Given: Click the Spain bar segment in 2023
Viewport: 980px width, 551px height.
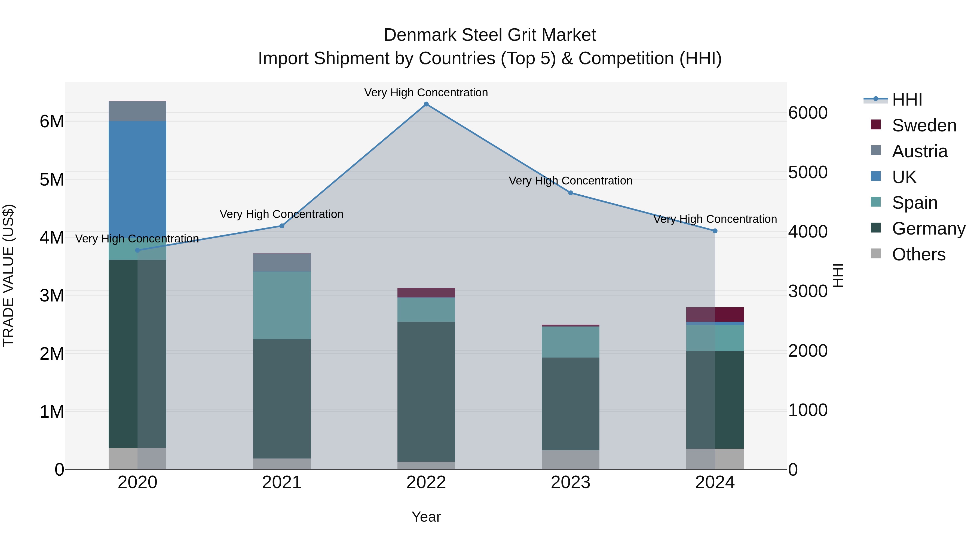Looking at the screenshot, I should pos(571,342).
